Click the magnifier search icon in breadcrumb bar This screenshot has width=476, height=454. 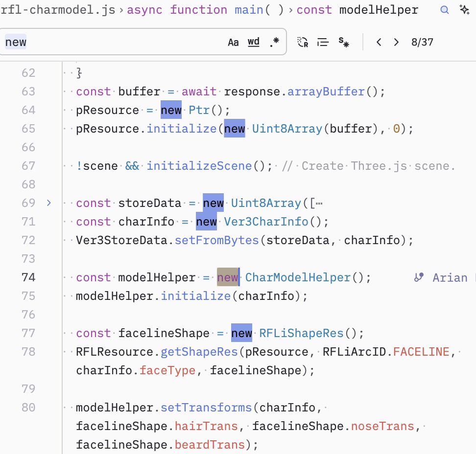click(x=445, y=10)
